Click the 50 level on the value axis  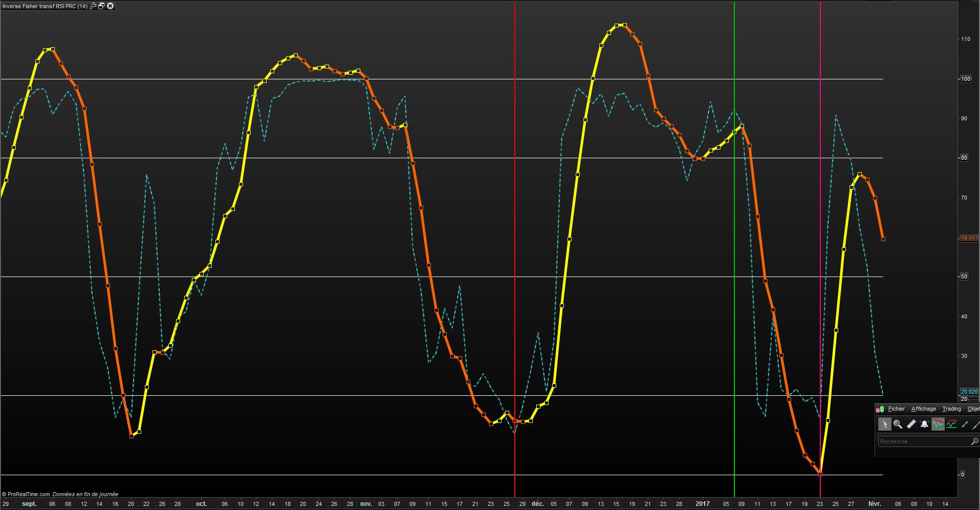pos(964,277)
